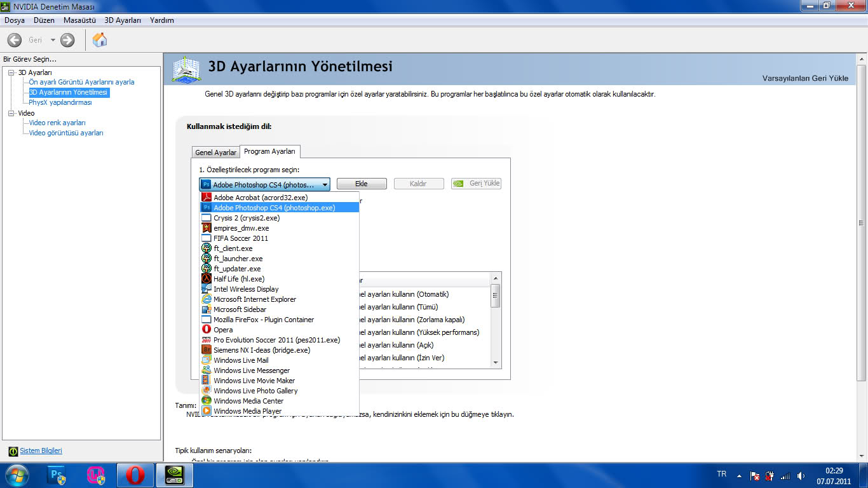The image size is (868, 488).
Task: Click the NVIDIA taskbar button
Action: tap(174, 475)
